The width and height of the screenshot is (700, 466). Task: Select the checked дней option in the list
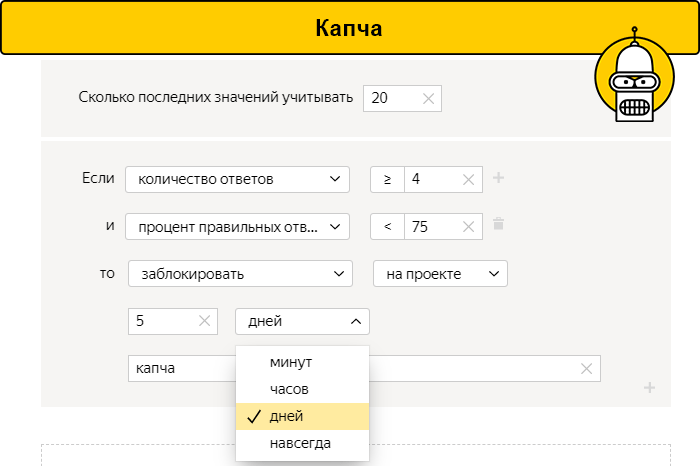click(286, 416)
